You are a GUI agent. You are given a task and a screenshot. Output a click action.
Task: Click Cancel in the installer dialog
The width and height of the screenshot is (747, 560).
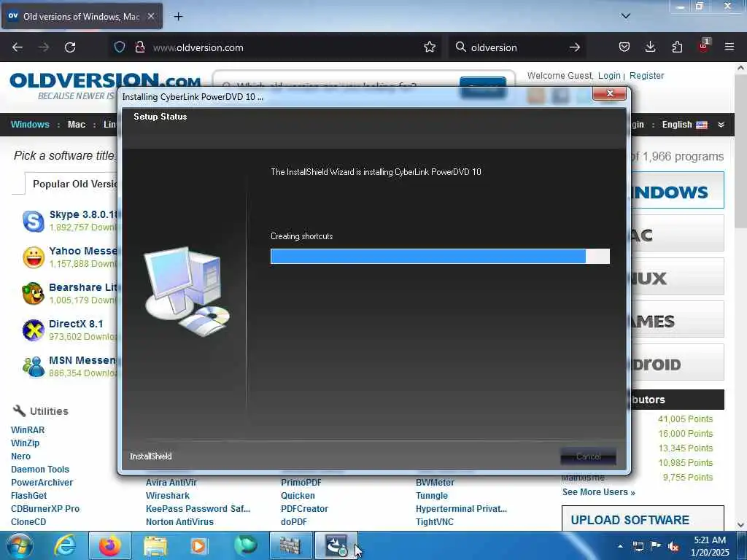tap(589, 456)
